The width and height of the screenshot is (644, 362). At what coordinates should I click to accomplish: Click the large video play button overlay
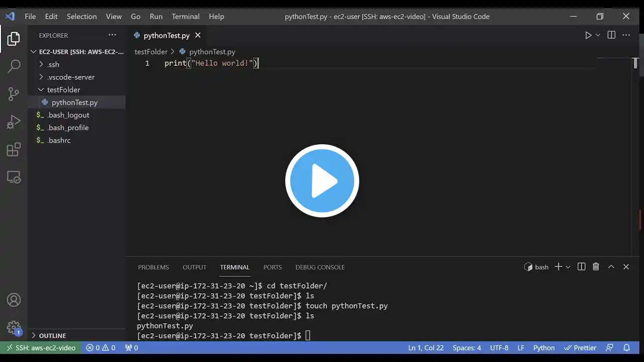pyautogui.click(x=322, y=180)
